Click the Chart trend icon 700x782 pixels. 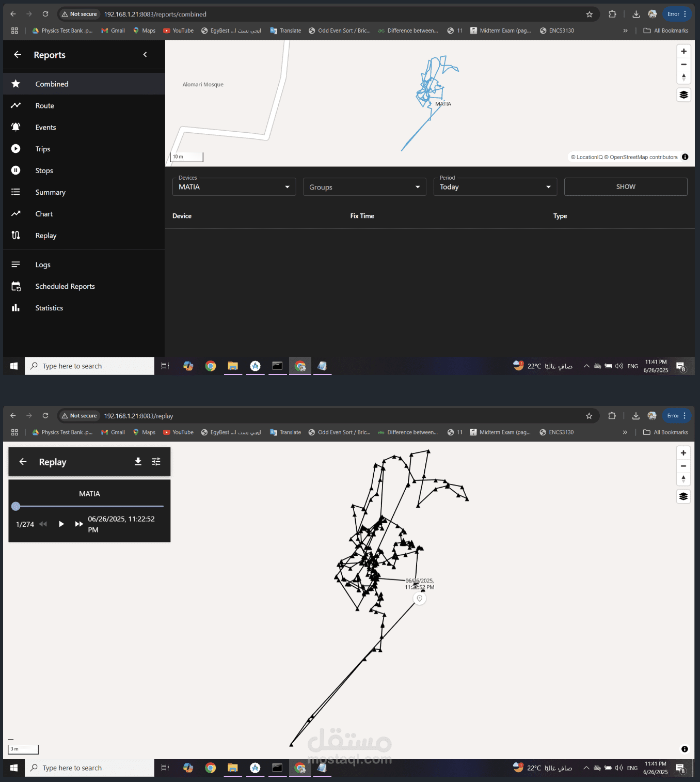click(x=16, y=213)
